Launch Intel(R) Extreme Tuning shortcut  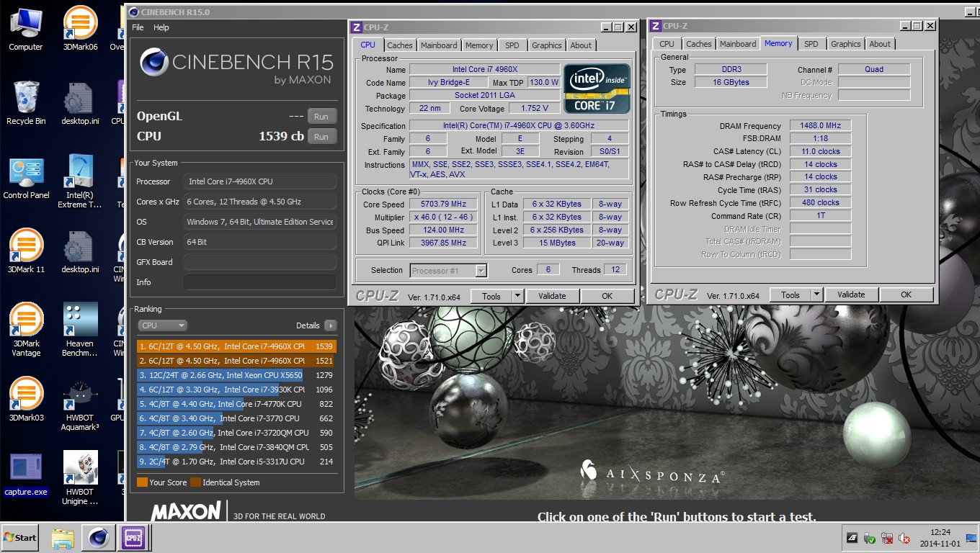tap(80, 181)
